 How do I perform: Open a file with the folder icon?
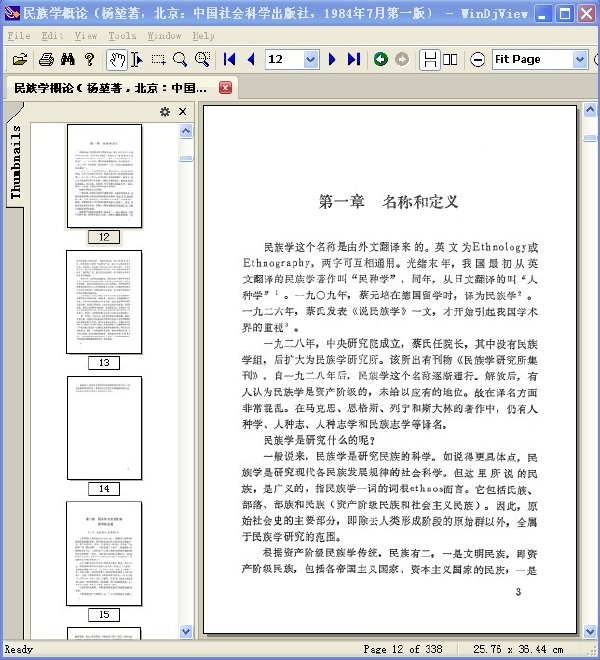point(19,59)
